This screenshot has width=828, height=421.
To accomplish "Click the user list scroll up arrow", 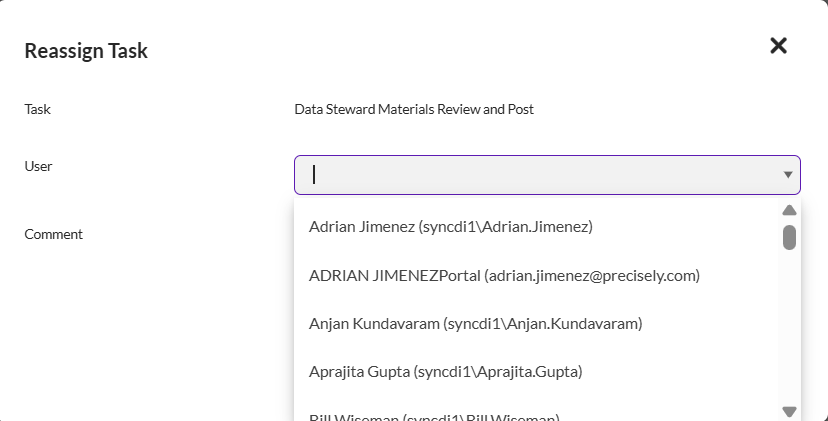I will pyautogui.click(x=789, y=210).
